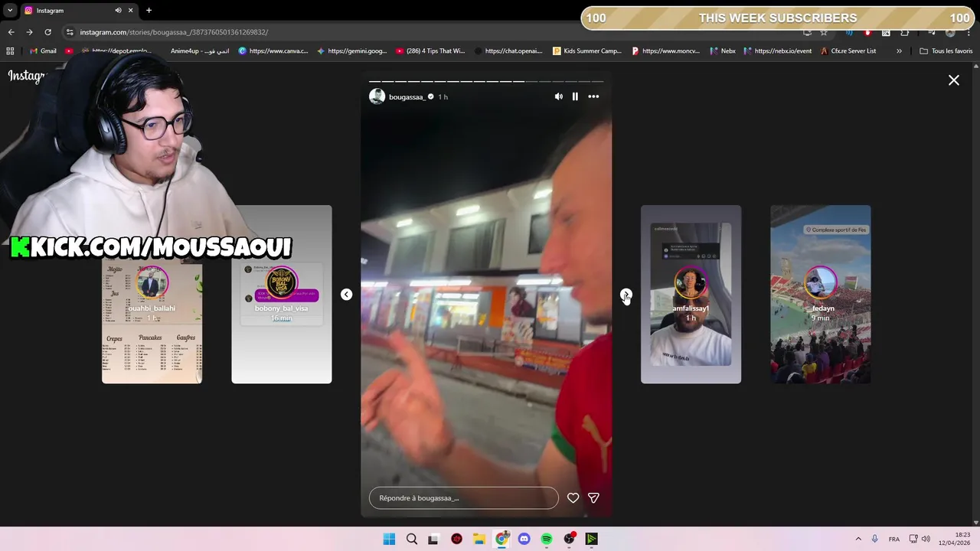This screenshot has height=551, width=980.
Task: Close the Instagram story viewer
Action: [x=954, y=80]
